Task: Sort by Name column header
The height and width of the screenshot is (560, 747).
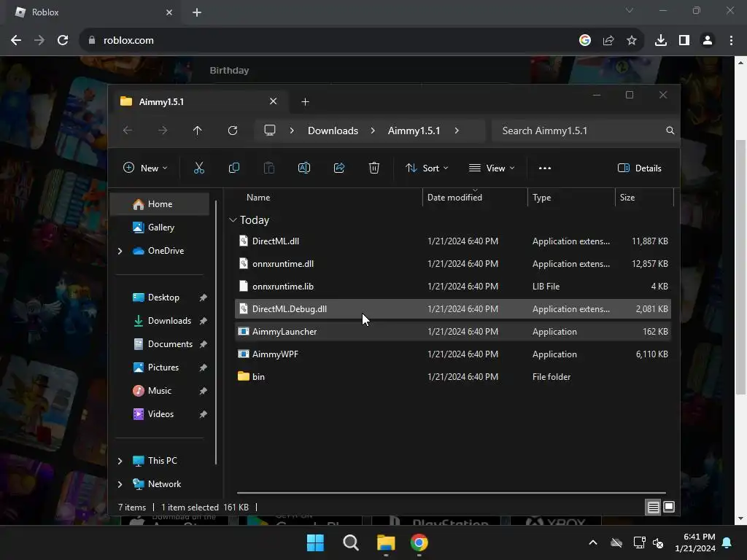Action: (258, 197)
